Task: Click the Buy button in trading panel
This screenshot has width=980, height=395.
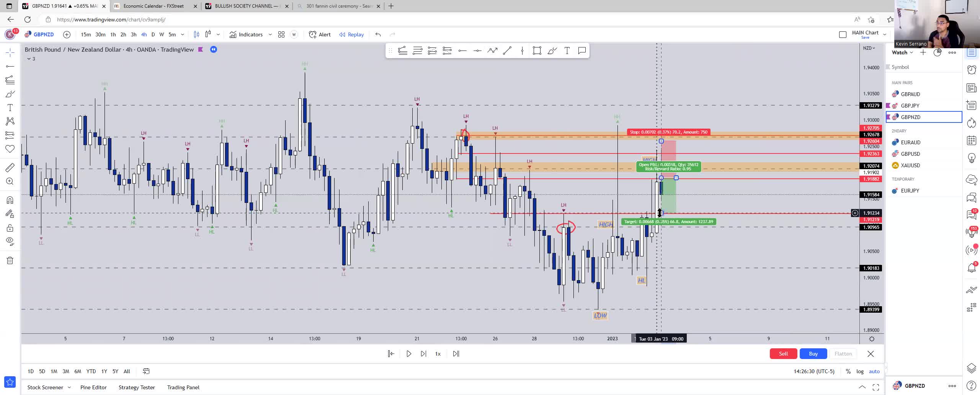Action: [x=813, y=354]
